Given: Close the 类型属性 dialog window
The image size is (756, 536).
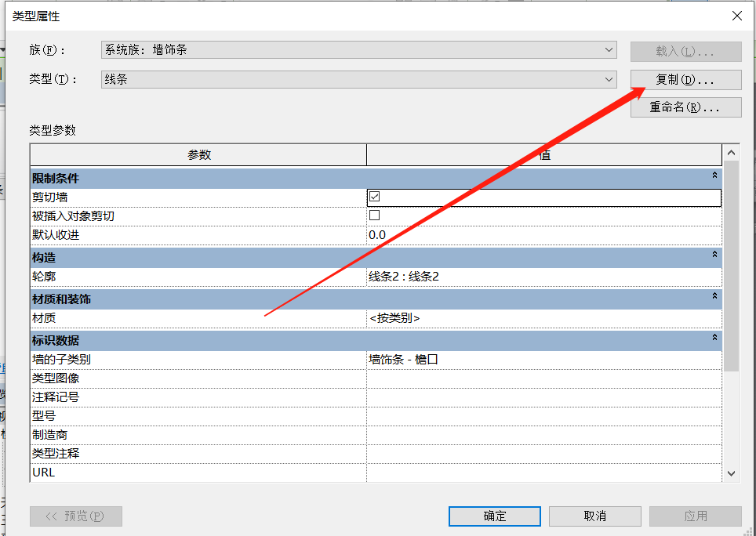Looking at the screenshot, I should click(x=736, y=16).
